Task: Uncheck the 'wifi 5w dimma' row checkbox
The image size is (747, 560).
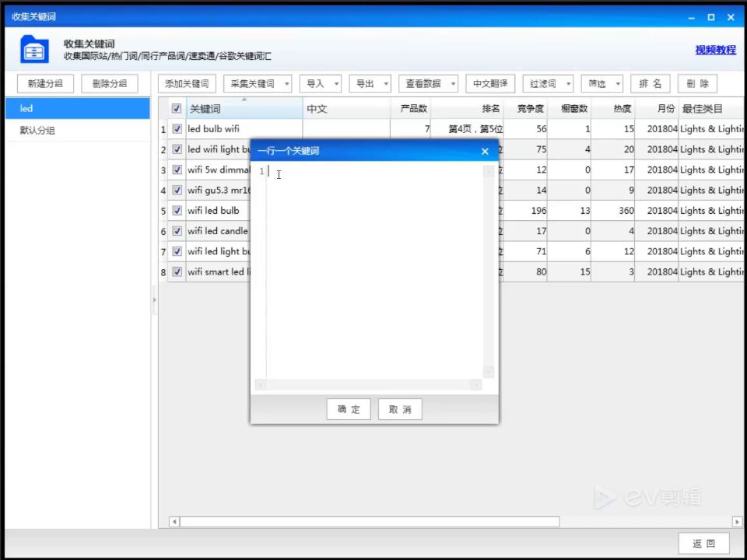Action: tap(177, 170)
